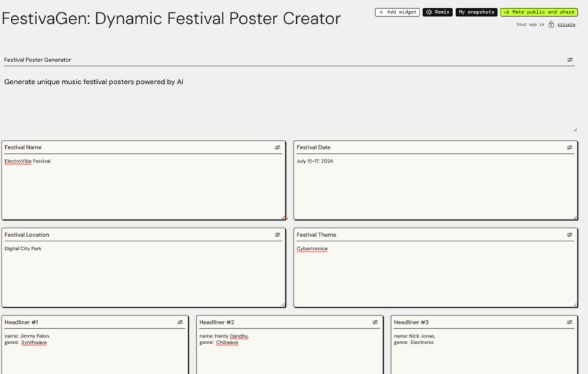Open settings icon of Festival Date widget
The width and height of the screenshot is (588, 374).
point(569,148)
